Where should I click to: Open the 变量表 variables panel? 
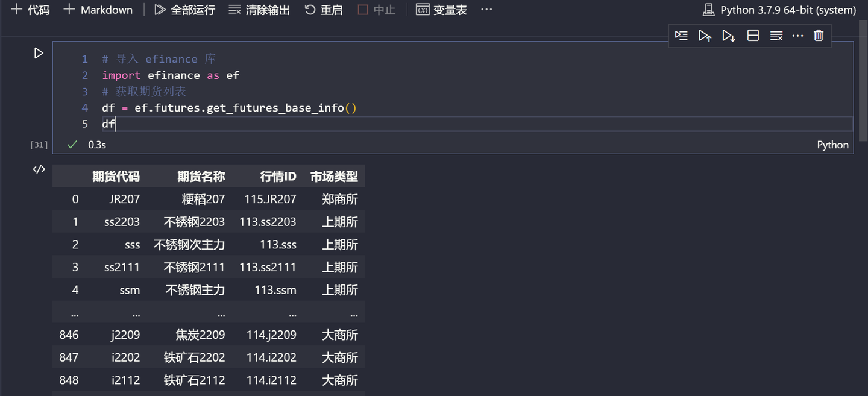(441, 9)
